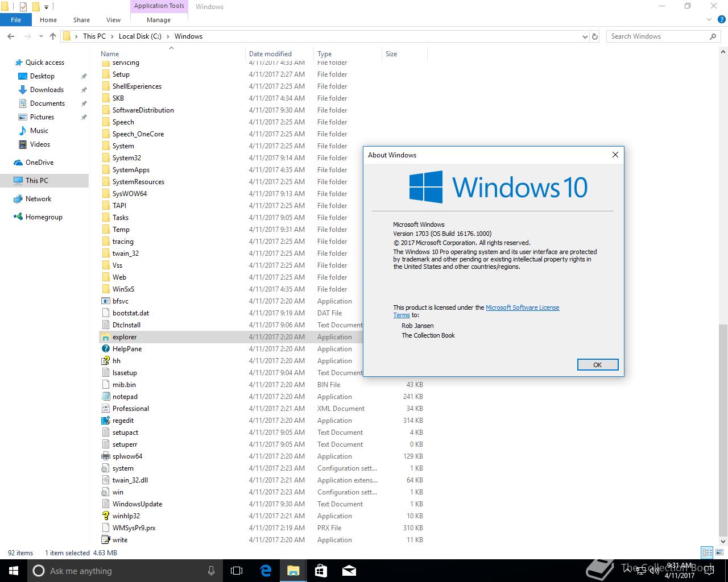Viewport: 728px width, 582px height.
Task: Select OneDrive in navigation pane
Action: pyautogui.click(x=39, y=163)
